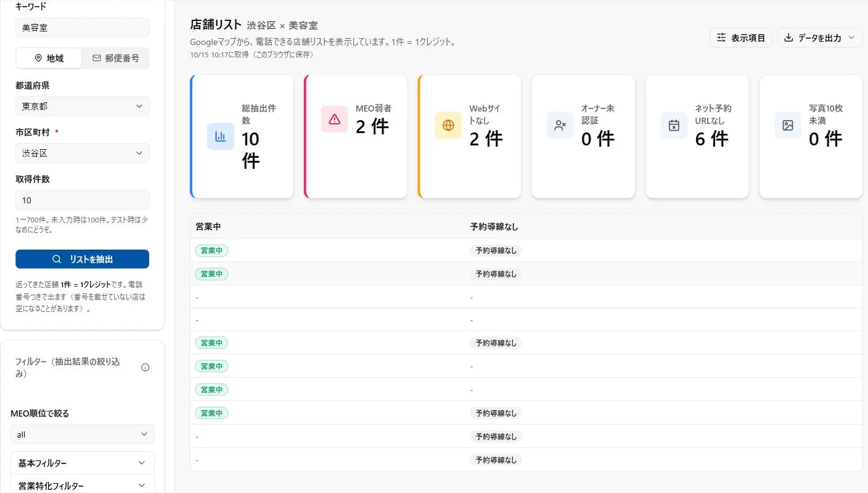Select the MEO弱者 2件 card

(x=356, y=137)
